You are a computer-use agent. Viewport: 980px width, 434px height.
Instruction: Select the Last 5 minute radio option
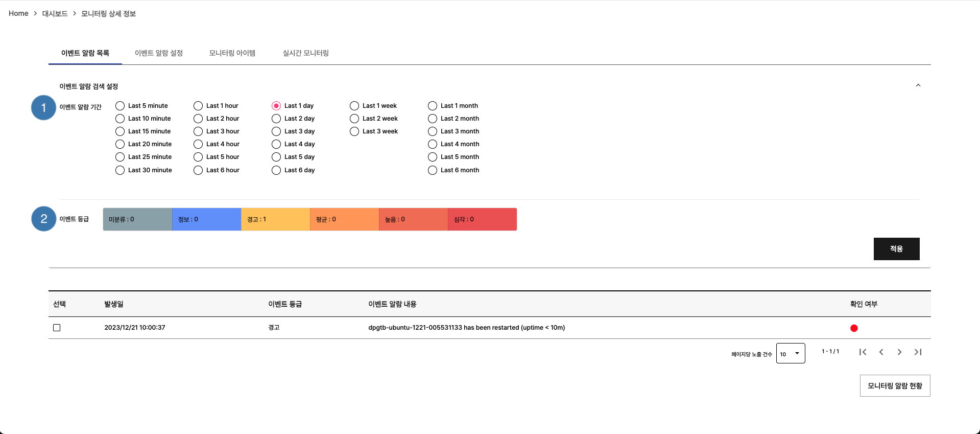(120, 106)
